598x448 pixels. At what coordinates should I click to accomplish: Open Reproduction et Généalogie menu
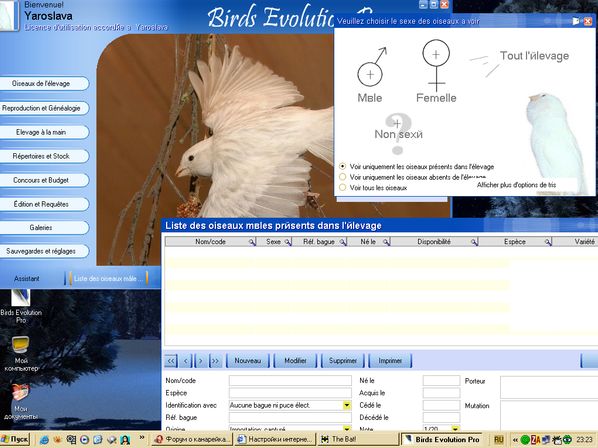(x=45, y=108)
